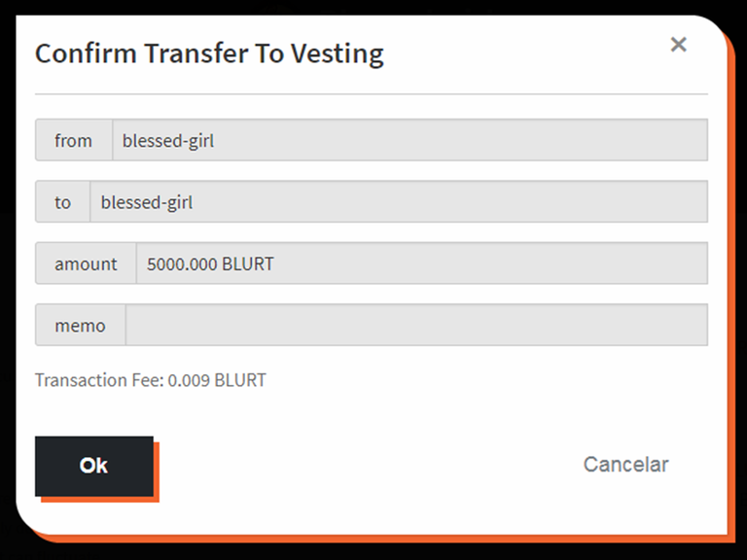Focus the empty memo field
747x560 pixels.
pos(416,325)
